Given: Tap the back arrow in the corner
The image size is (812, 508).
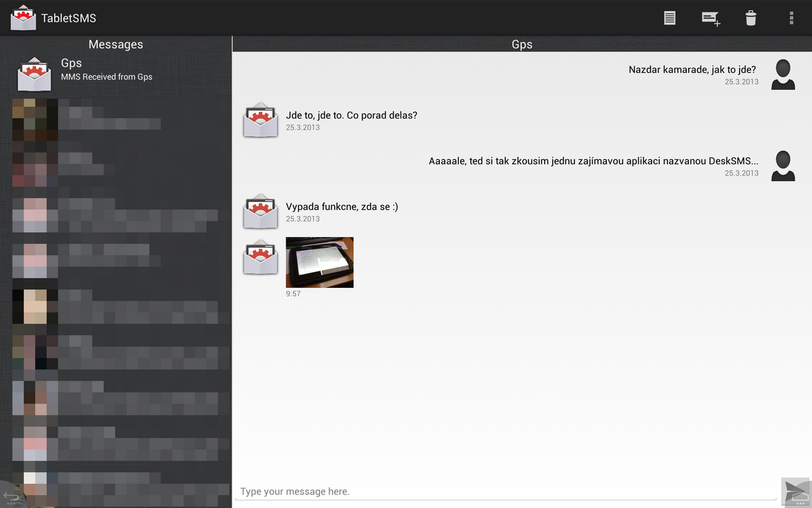Looking at the screenshot, I should [x=12, y=496].
